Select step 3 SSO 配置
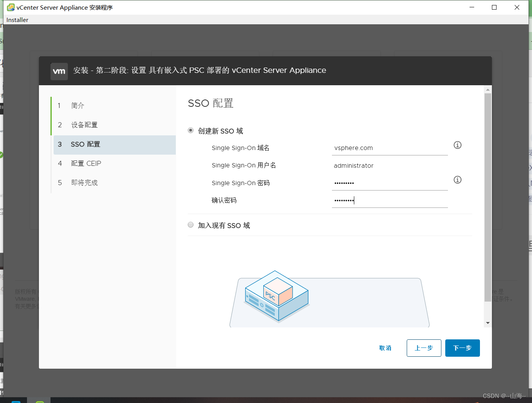The width and height of the screenshot is (532, 403). 114,144
